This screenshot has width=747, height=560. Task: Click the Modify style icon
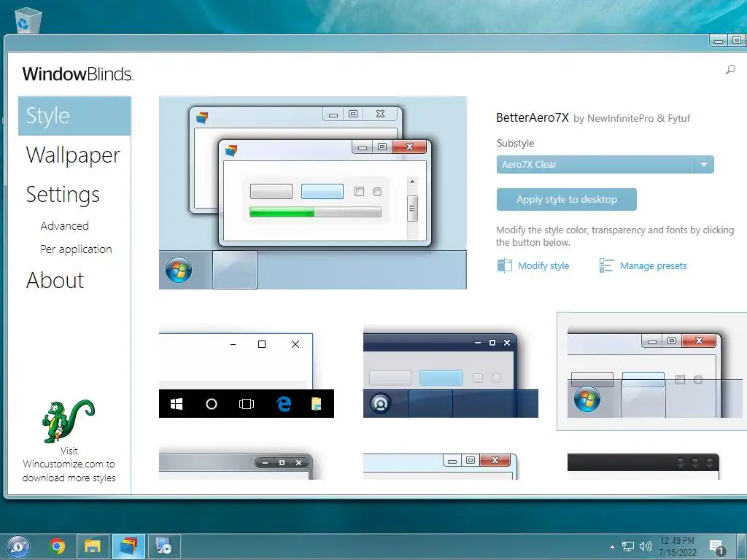505,265
